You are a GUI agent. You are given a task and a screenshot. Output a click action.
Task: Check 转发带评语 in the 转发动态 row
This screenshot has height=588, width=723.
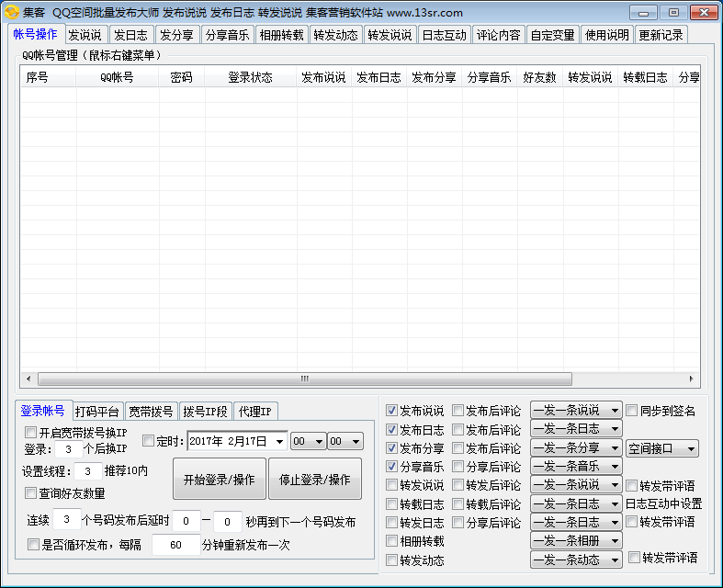click(635, 558)
